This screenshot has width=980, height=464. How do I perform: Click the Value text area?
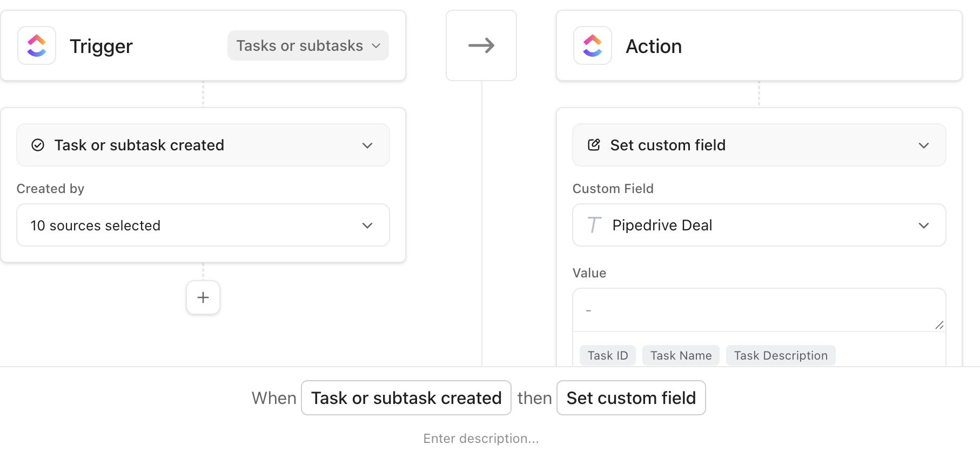[756, 310]
